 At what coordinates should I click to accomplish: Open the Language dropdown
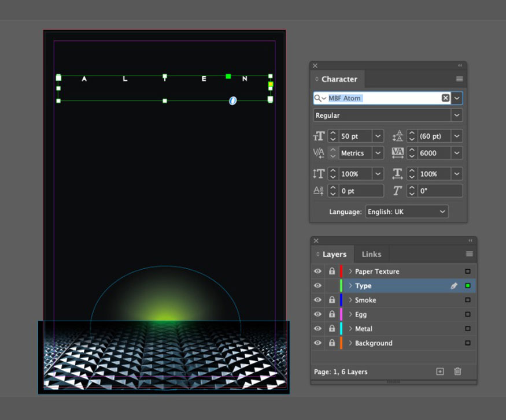407,212
